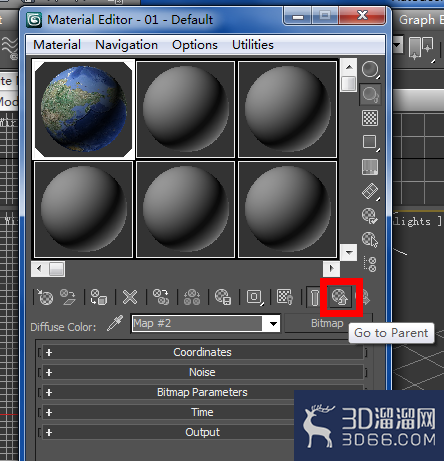Expand the Noise rollout

tap(202, 372)
